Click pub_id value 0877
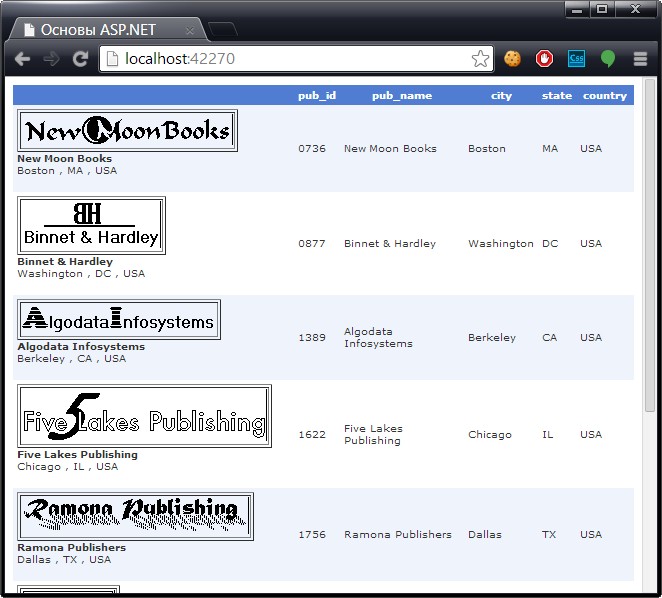The width and height of the screenshot is (662, 598). coord(312,244)
